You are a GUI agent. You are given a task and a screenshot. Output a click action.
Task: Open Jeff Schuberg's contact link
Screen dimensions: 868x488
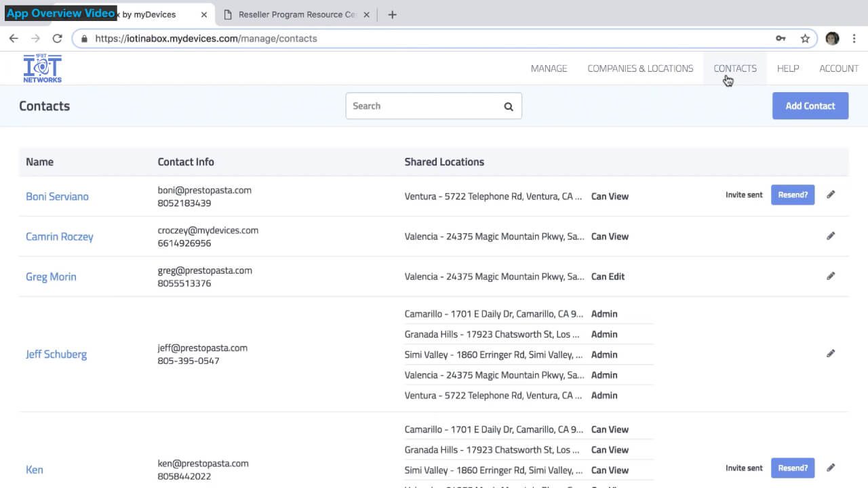(x=56, y=354)
